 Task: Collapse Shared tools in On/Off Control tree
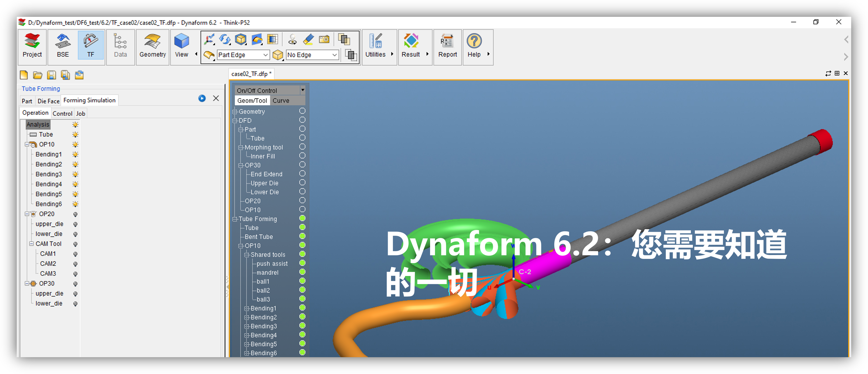click(x=247, y=255)
